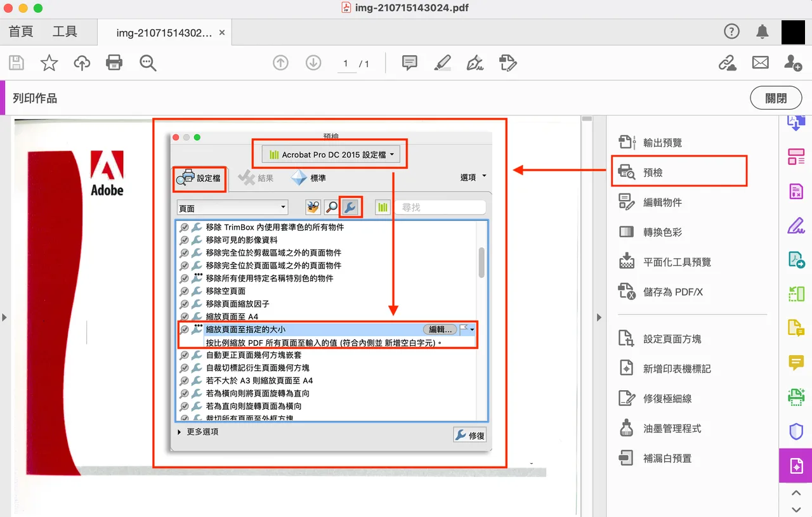This screenshot has height=517, width=812.
Task: Click the add-person share icon
Action: pyautogui.click(x=793, y=63)
